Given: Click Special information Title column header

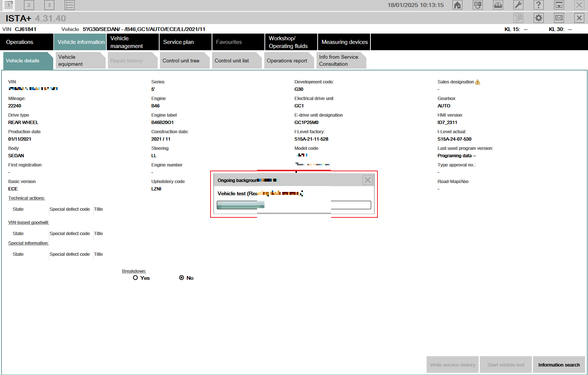Looking at the screenshot, I should (x=98, y=254).
